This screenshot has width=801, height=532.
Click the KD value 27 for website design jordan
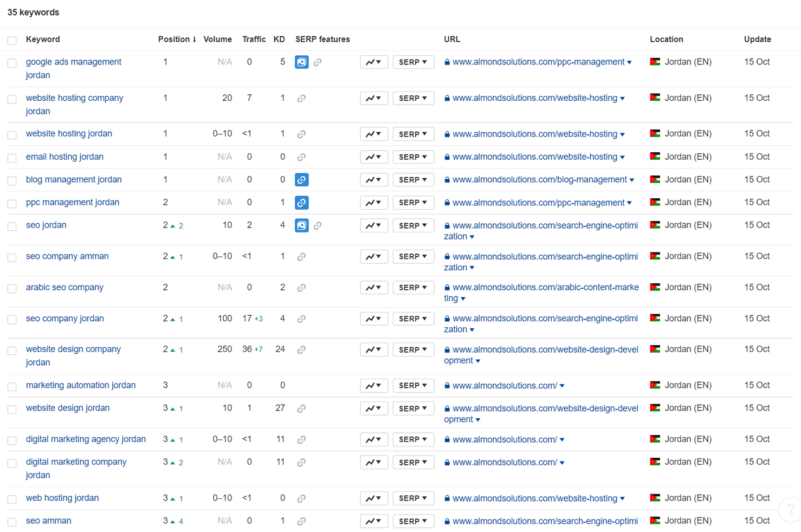280,408
